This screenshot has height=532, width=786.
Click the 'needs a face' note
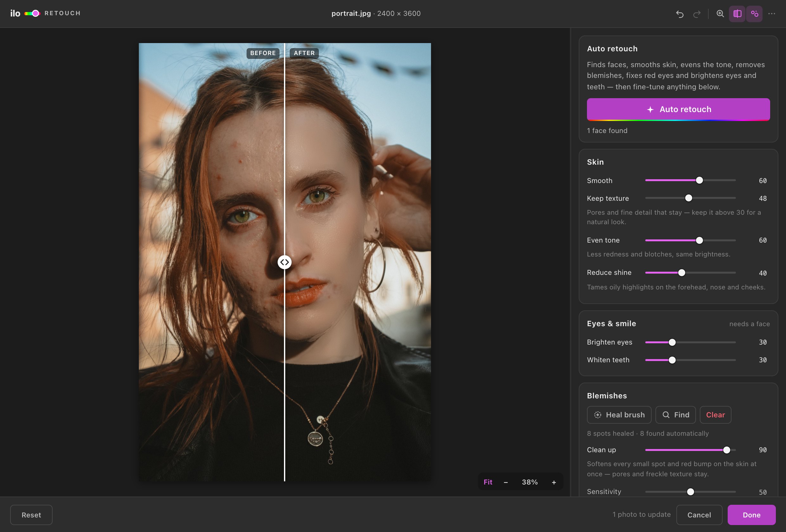pos(750,324)
